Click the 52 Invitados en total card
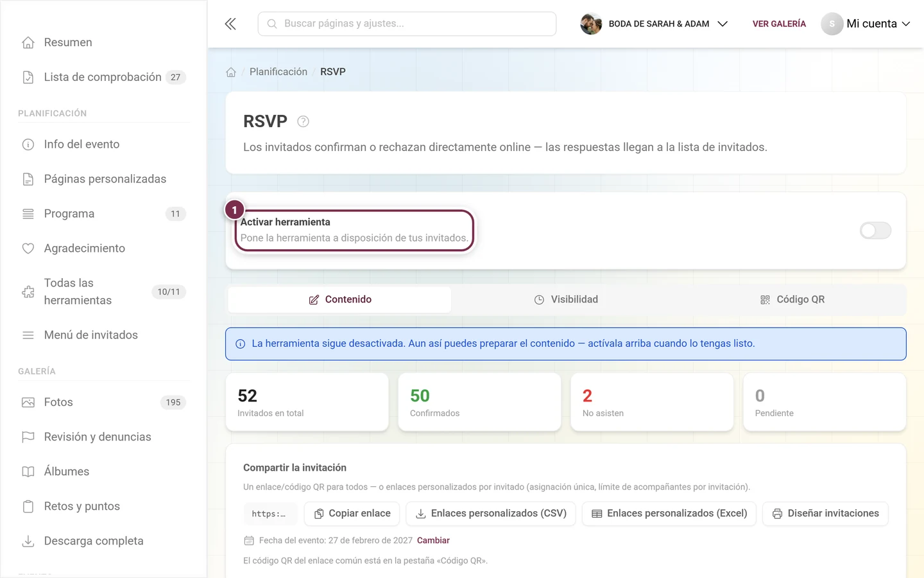924x578 pixels. click(x=307, y=402)
